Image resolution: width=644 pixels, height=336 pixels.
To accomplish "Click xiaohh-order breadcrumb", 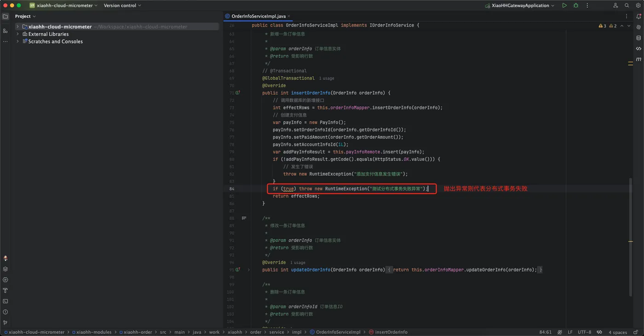I will coord(136,332).
